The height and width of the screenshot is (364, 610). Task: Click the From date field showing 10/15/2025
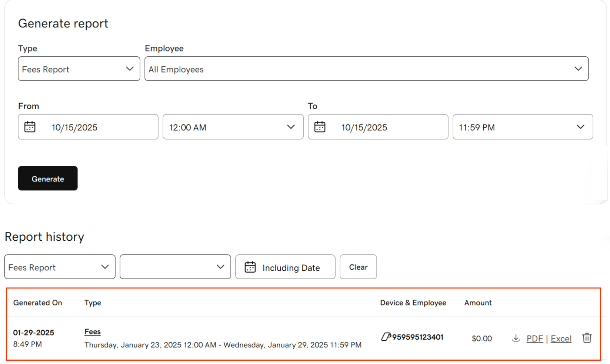[88, 127]
